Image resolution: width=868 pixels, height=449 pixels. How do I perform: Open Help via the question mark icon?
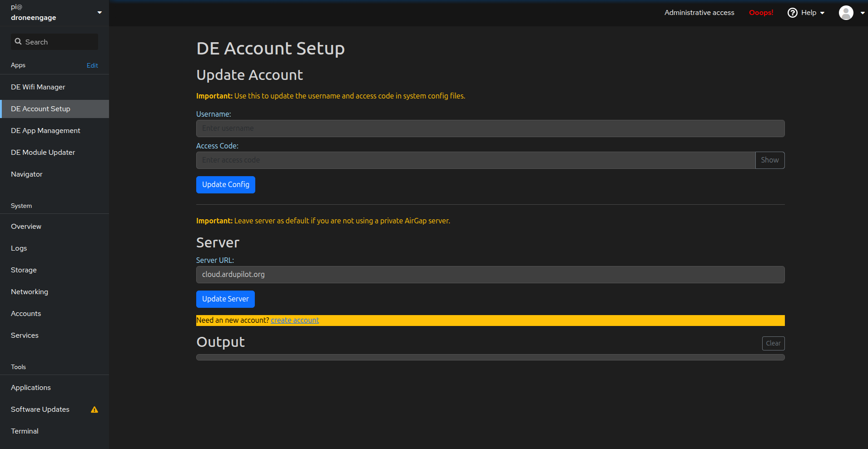pos(792,12)
